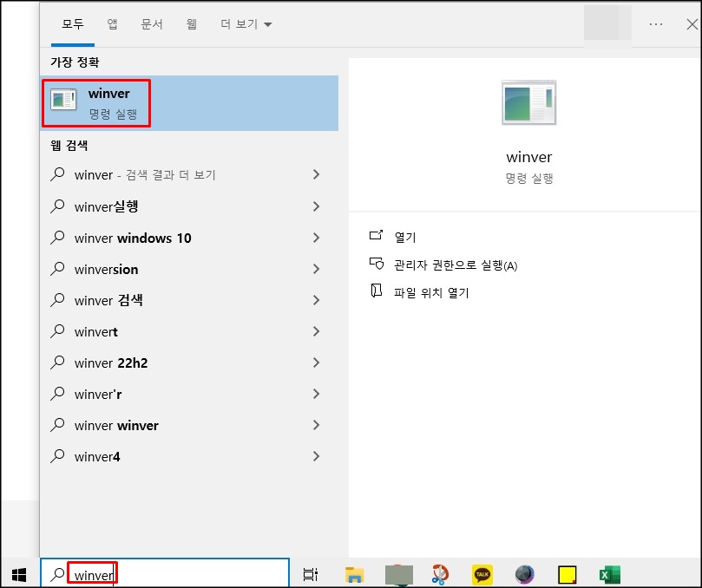Select the winvert web suggestion
The height and width of the screenshot is (588, 702).
189,331
